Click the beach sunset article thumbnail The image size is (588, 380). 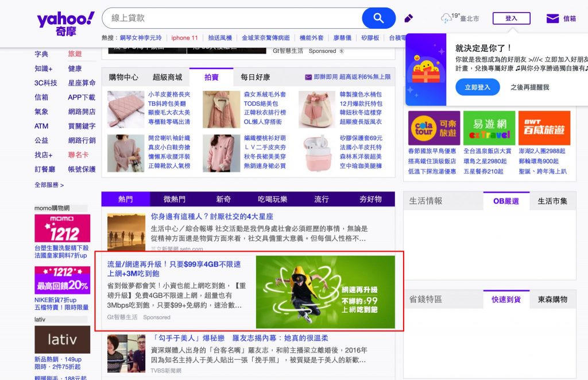click(126, 232)
